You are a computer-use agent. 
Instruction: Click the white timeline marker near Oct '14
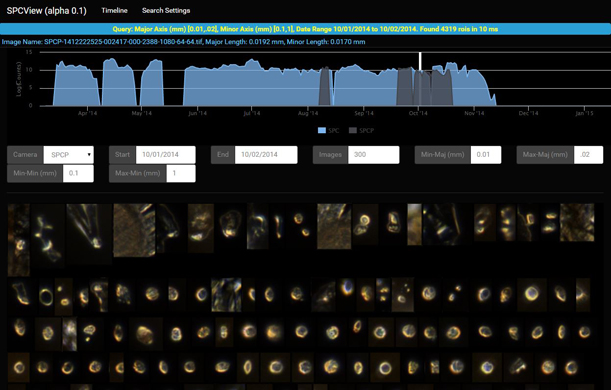420,62
